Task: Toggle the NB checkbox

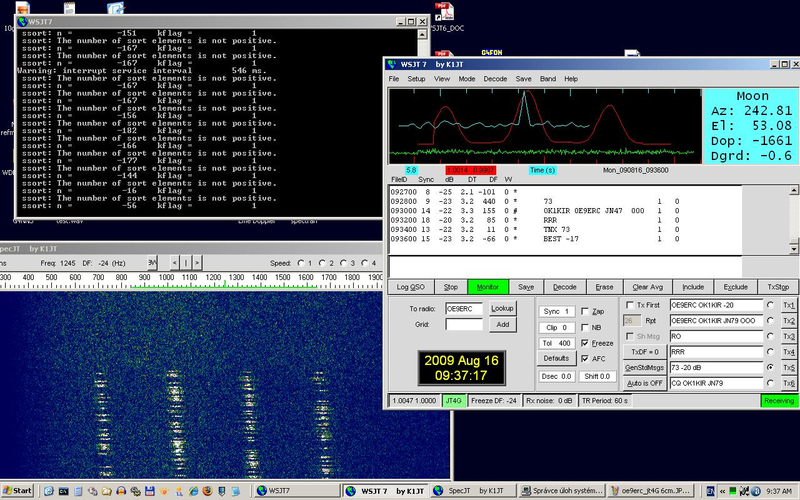Action: tap(585, 328)
